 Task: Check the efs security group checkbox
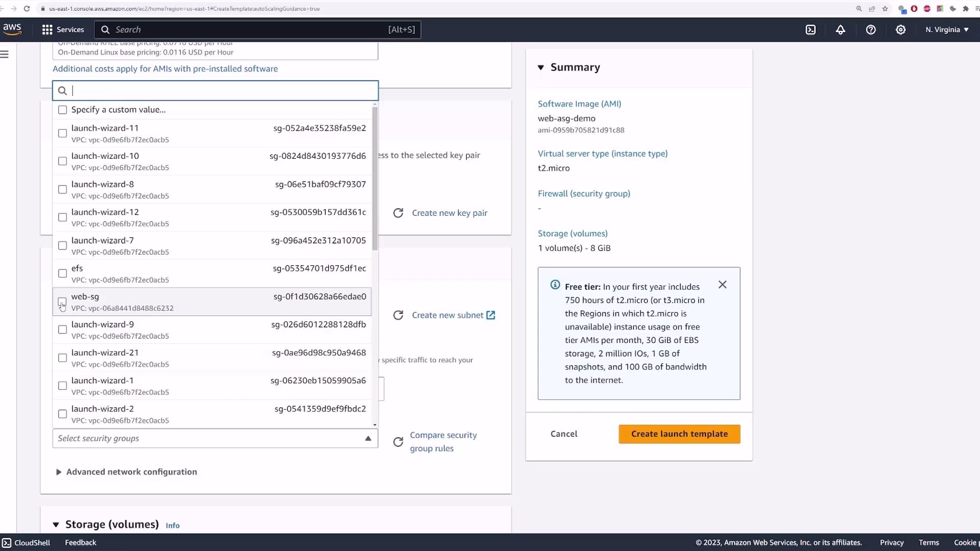(x=62, y=273)
